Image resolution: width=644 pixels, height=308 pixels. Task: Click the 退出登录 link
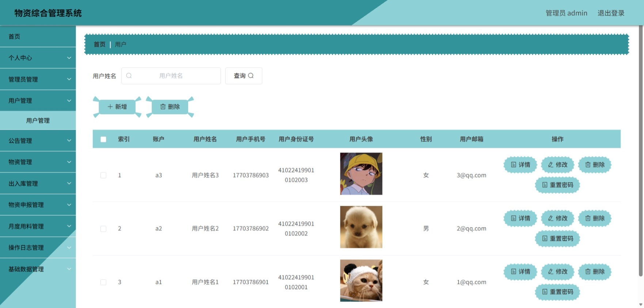pos(611,13)
